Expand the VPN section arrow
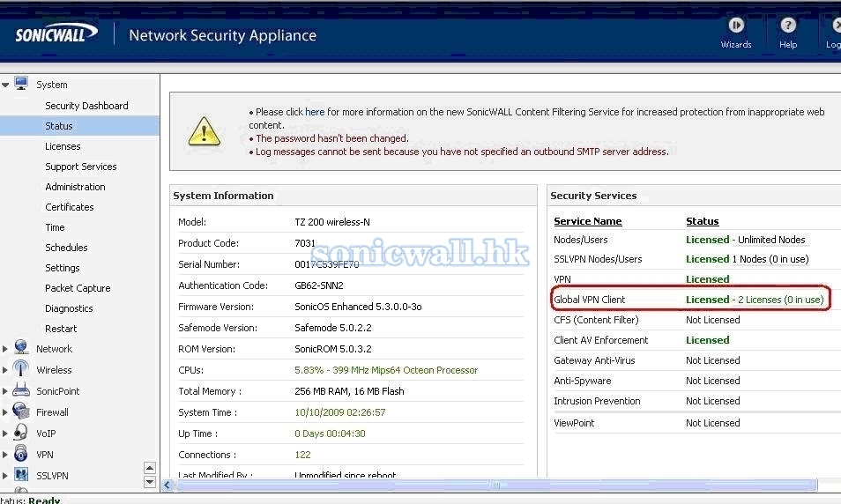Image resolution: width=841 pixels, height=504 pixels. coord(4,455)
